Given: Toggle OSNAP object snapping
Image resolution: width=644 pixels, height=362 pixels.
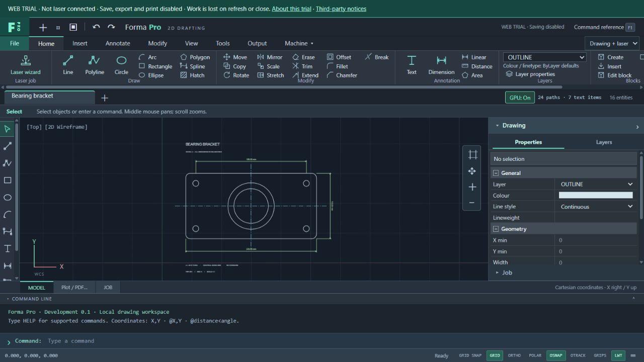Looking at the screenshot, I should coord(556,355).
